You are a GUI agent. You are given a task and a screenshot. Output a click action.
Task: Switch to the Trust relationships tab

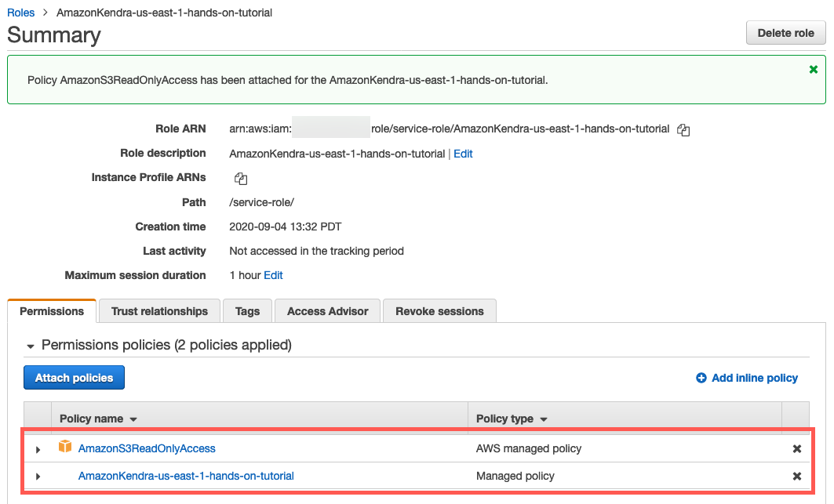pos(159,311)
